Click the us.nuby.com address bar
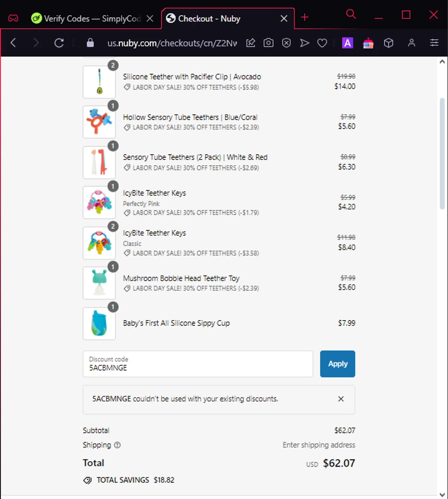This screenshot has width=448, height=499. (172, 43)
